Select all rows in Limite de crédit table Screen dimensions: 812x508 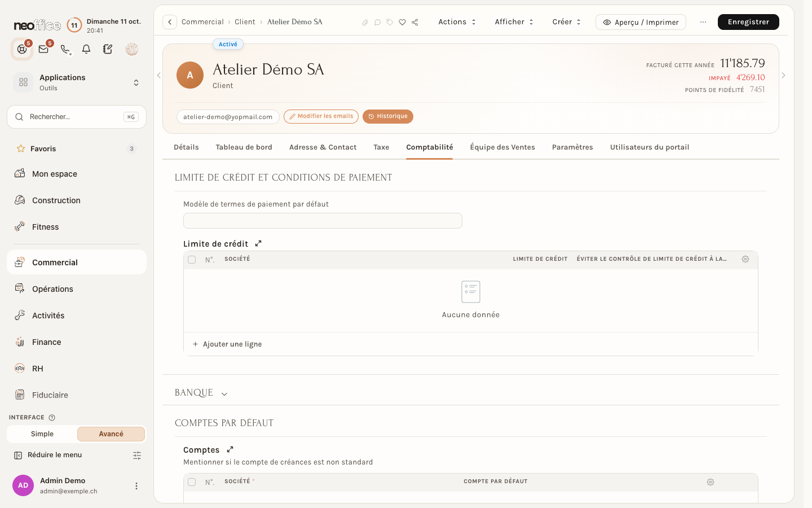[192, 260]
